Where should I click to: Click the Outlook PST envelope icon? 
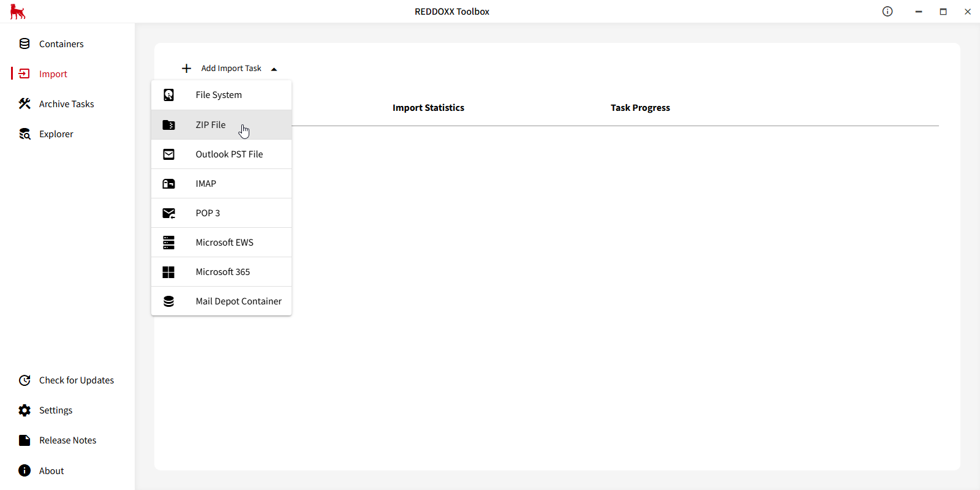(168, 154)
